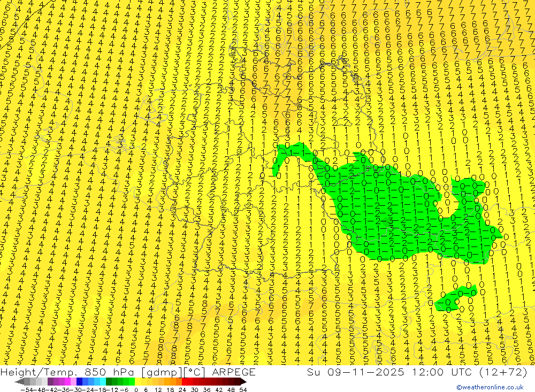Screen dimensions: 535x392
Task: Click the '30' value on the legend scale
Action: [195, 390]
